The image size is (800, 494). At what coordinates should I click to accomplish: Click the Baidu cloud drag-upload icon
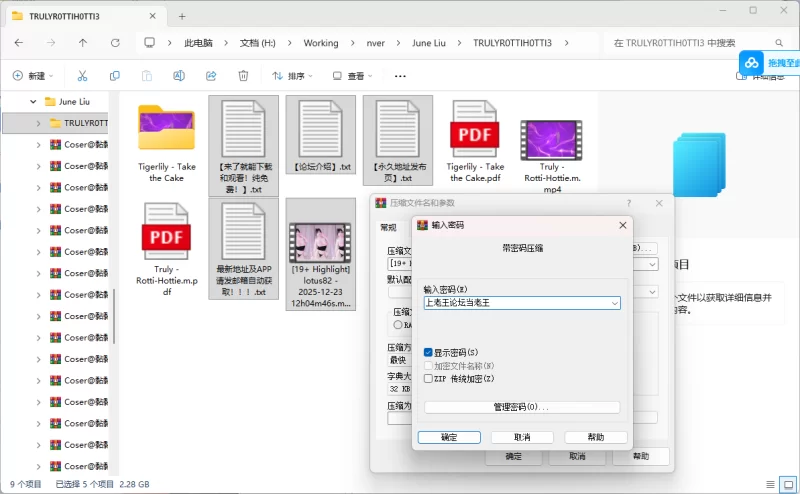coord(752,63)
